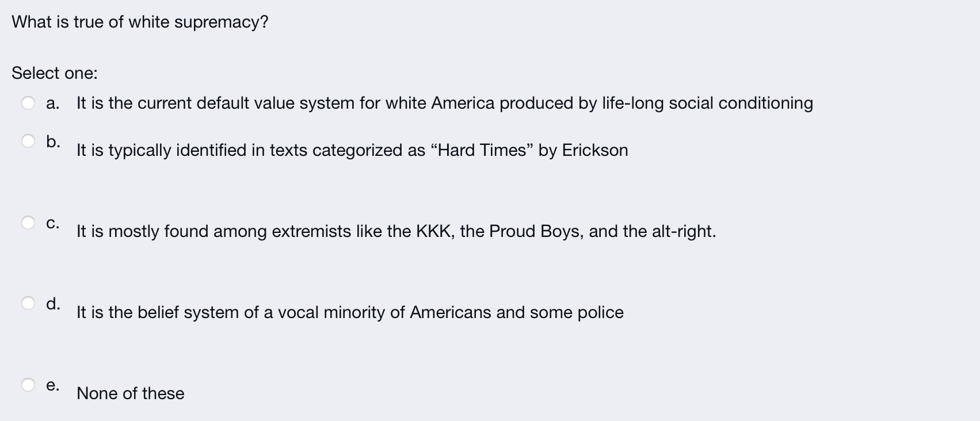980x421 pixels.
Task: Click the quoted phrase "Hard Times"
Action: (482, 150)
